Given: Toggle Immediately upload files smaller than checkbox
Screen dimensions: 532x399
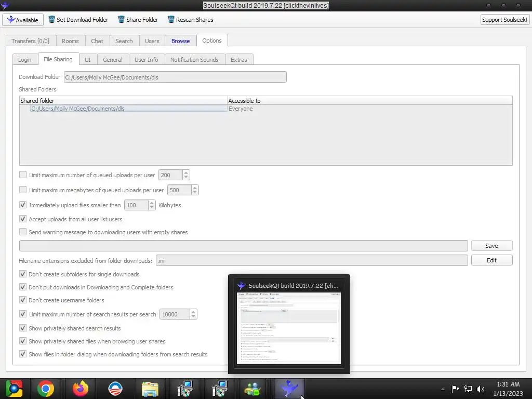Looking at the screenshot, I should (23, 205).
